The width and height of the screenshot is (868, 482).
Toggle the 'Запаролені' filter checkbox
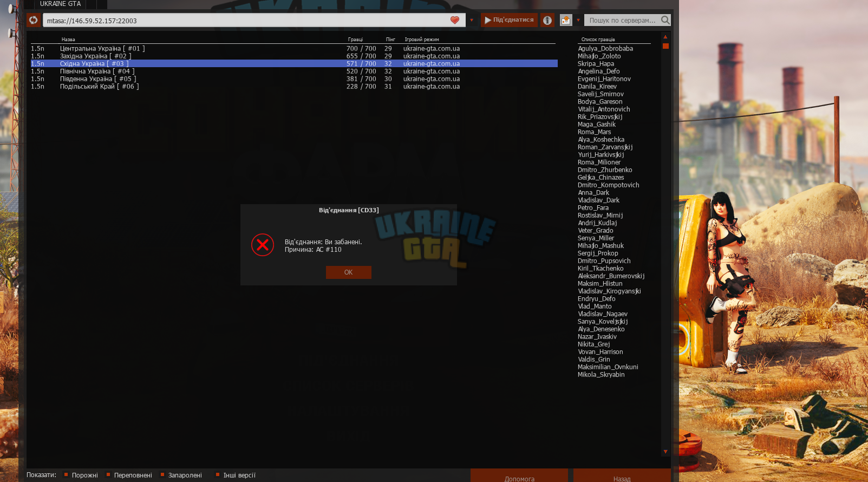click(x=162, y=475)
